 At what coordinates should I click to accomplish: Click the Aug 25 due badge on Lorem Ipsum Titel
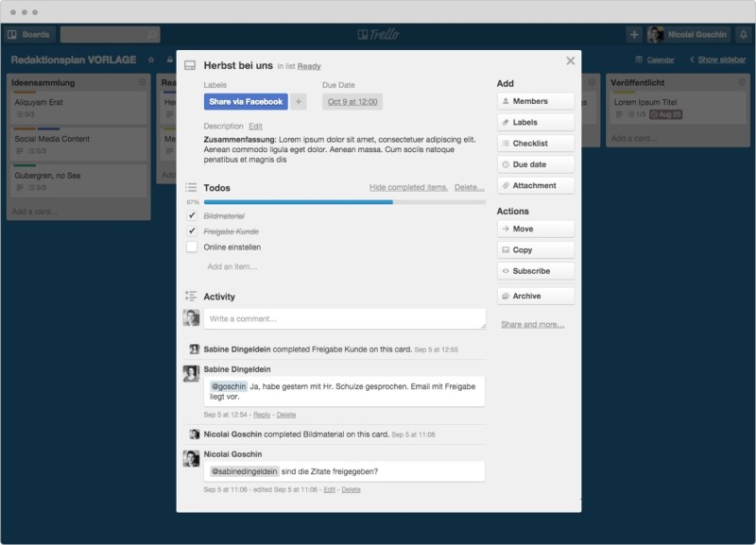tap(665, 114)
